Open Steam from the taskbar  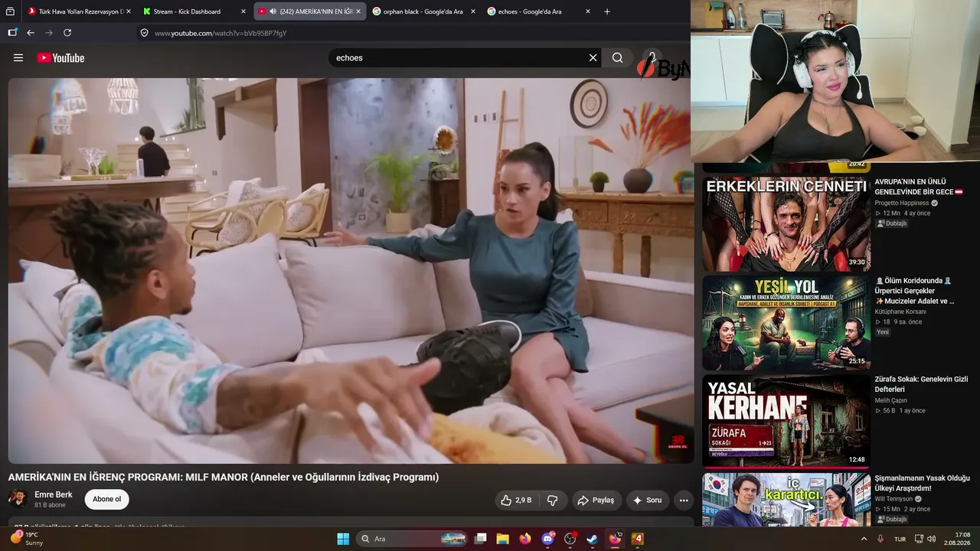[x=593, y=539]
